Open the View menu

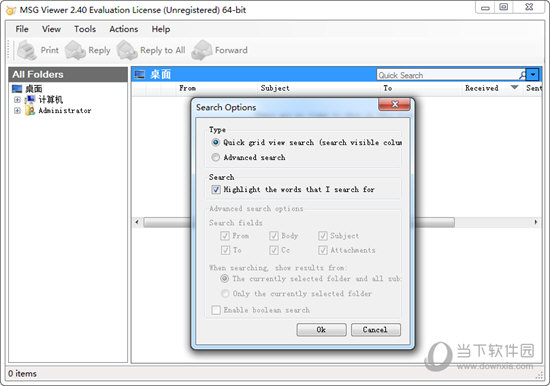pos(51,29)
